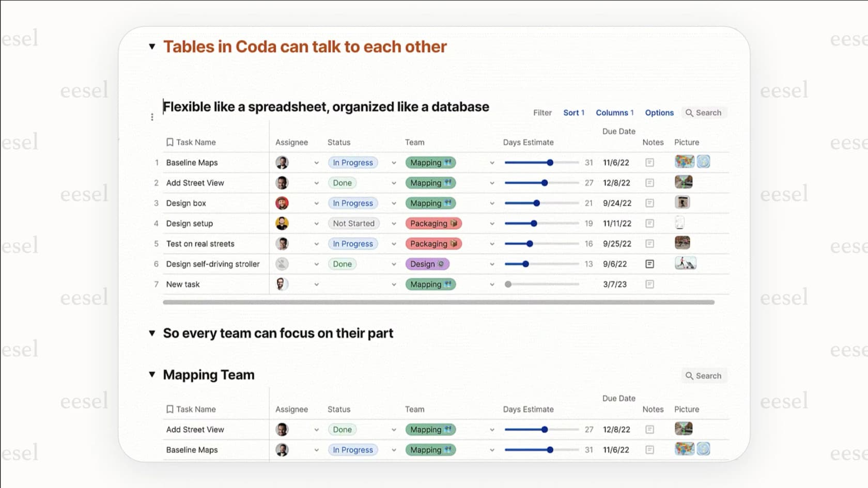868x488 pixels.
Task: Click the assignee avatar for Design setup
Action: [282, 224]
